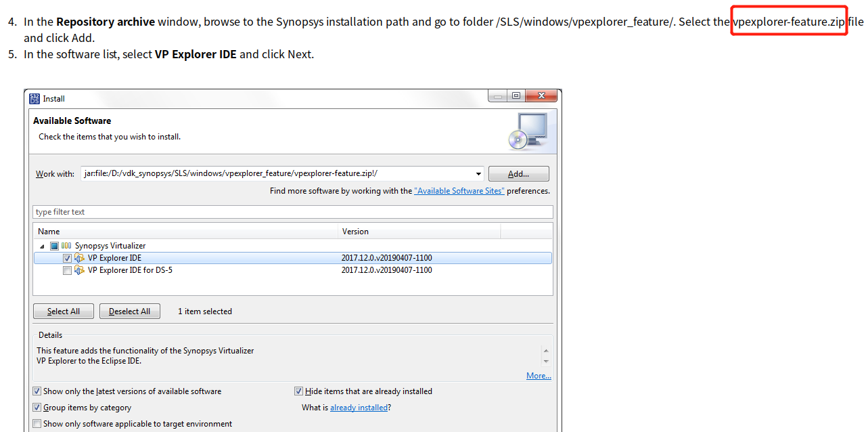This screenshot has height=432, width=868.
Task: Disable Hide items that are already installed
Action: pos(298,391)
